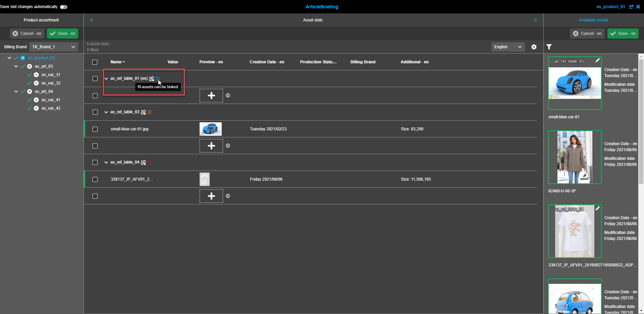The width and height of the screenshot is (644, 314).
Task: Select the small-blue-car-01 asset thumbnail
Action: (x=575, y=84)
